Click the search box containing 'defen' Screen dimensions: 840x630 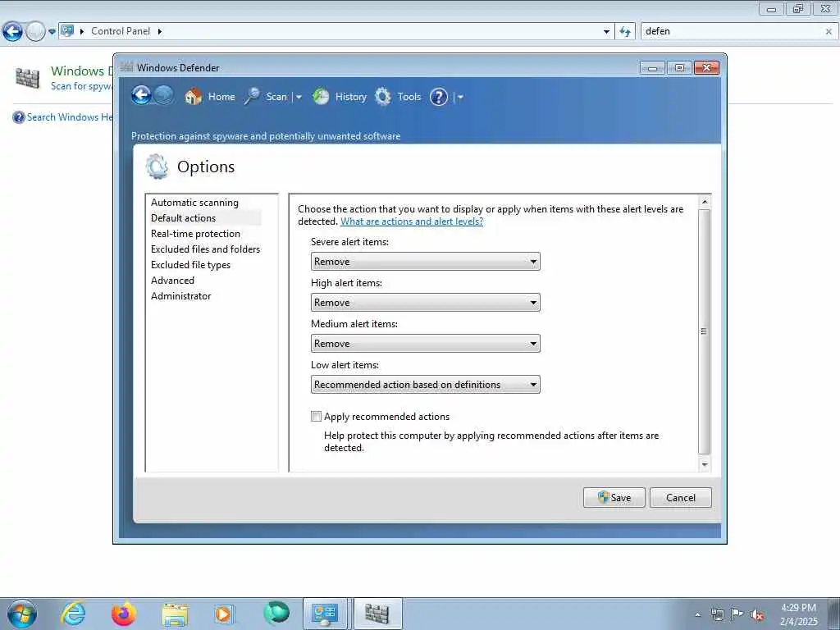point(732,31)
